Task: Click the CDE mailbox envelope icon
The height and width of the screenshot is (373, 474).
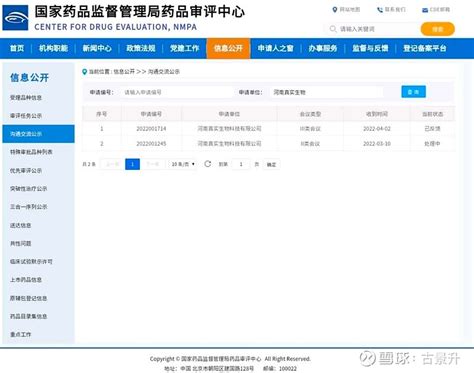Action: coord(425,10)
